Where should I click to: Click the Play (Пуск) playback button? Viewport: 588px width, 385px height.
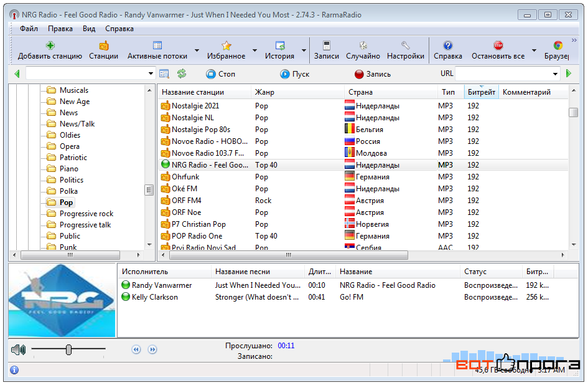[x=295, y=74]
